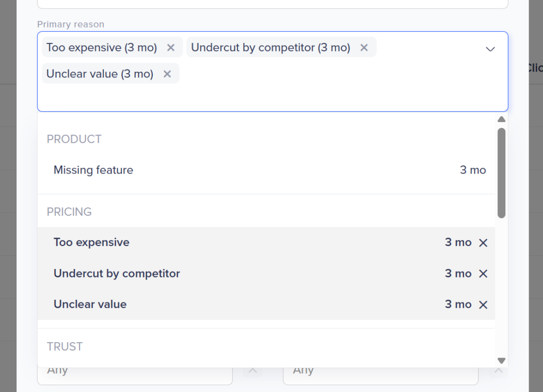
Task: Deselect Unclear value via its row X
Action: pyautogui.click(x=483, y=304)
